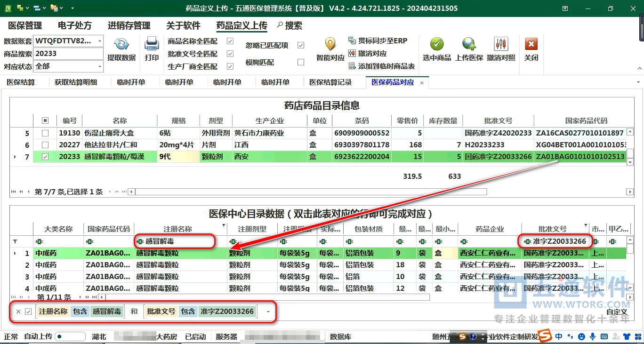The image size is (644, 344).
Task: Toggle 生产厂商全匹配 checkbox
Action: pos(230,66)
